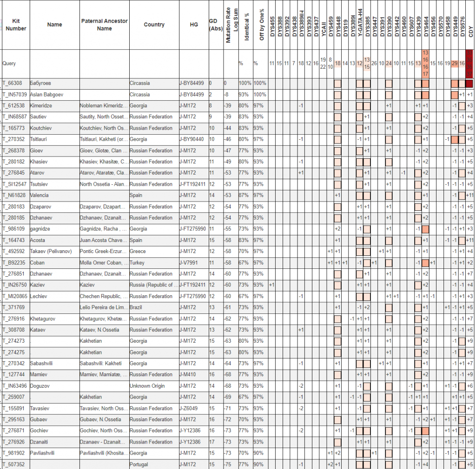The height and width of the screenshot is (469, 476).
Task: Click dark red CDY cell in Query row
Action: tap(470, 64)
